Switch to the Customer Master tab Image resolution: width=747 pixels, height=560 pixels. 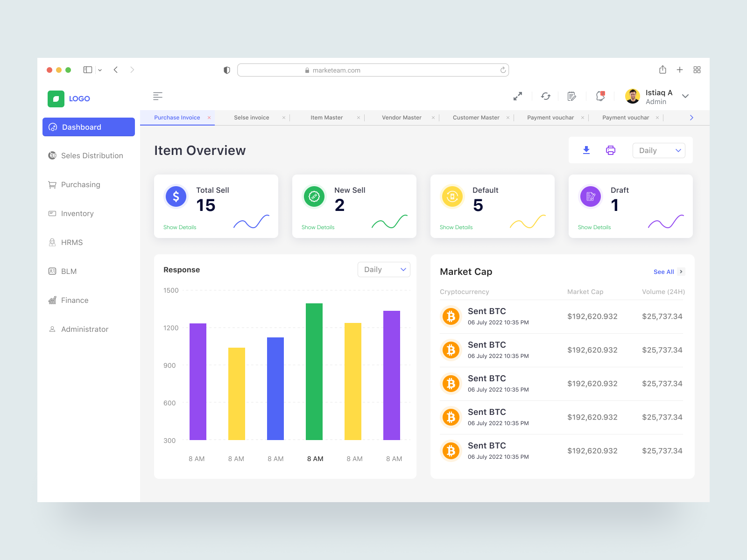point(475,118)
